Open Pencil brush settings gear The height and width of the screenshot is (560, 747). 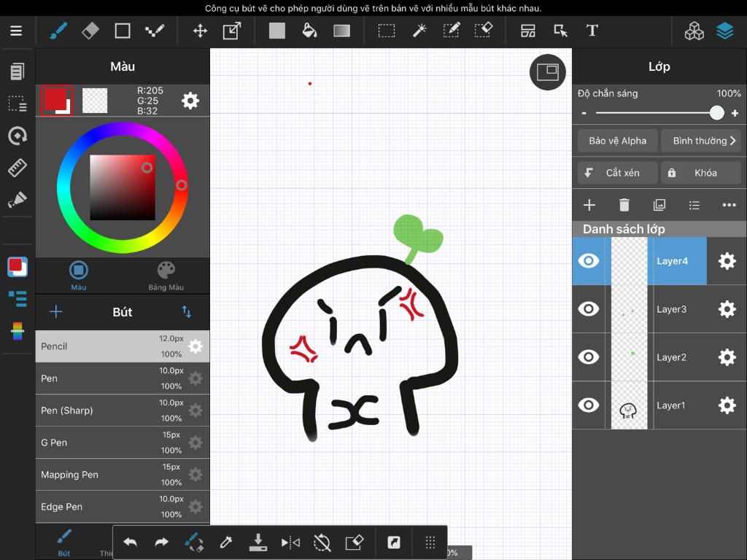click(x=196, y=346)
